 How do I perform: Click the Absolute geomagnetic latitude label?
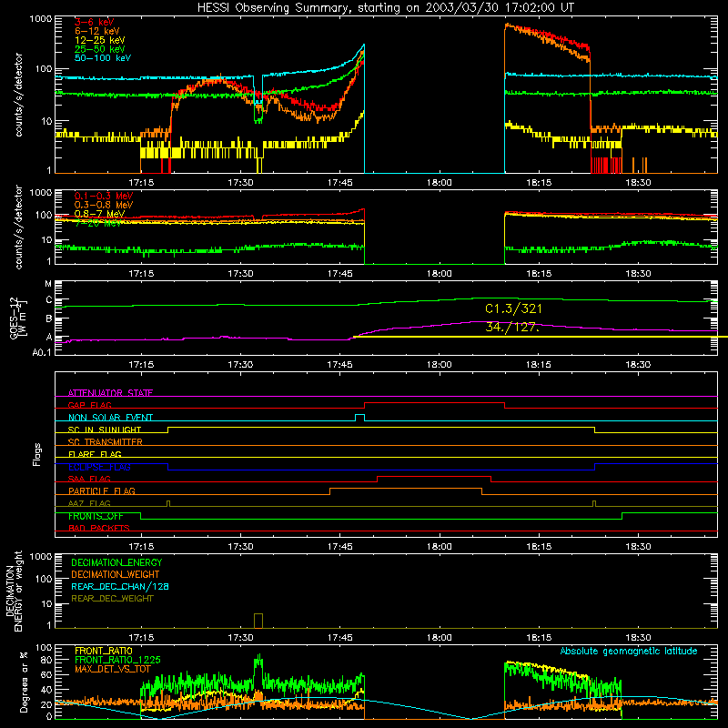point(629,652)
